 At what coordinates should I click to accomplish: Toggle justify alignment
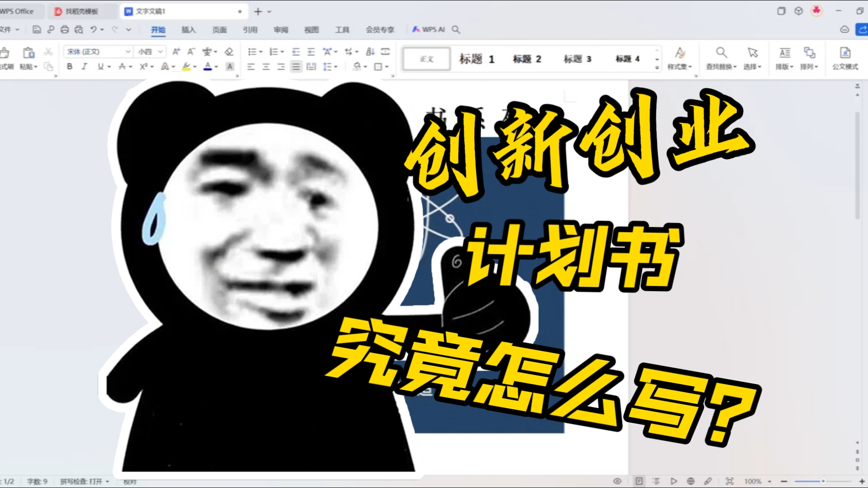pos(296,67)
